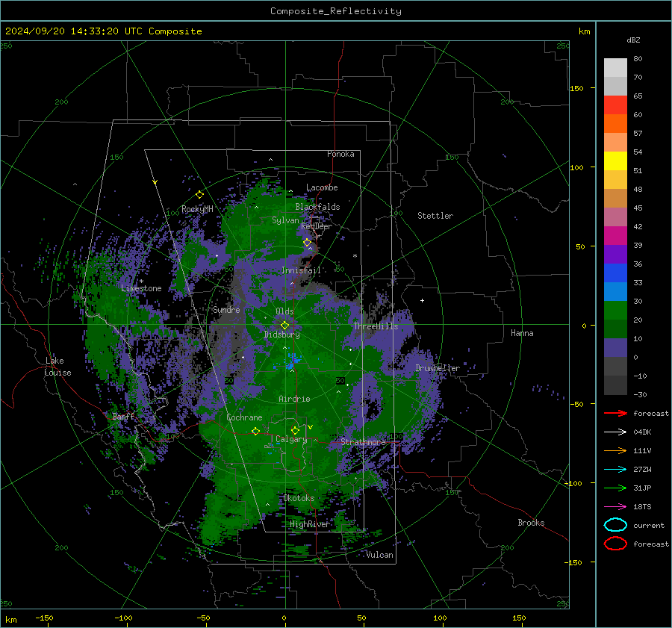This screenshot has width=672, height=628.
Task: Click the light gray 80 dBZ swatch
Action: tap(615, 68)
